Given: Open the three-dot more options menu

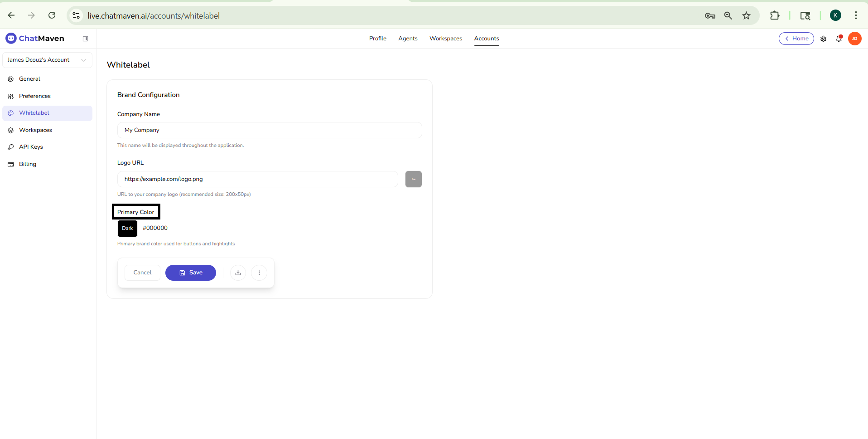Looking at the screenshot, I should (x=259, y=273).
